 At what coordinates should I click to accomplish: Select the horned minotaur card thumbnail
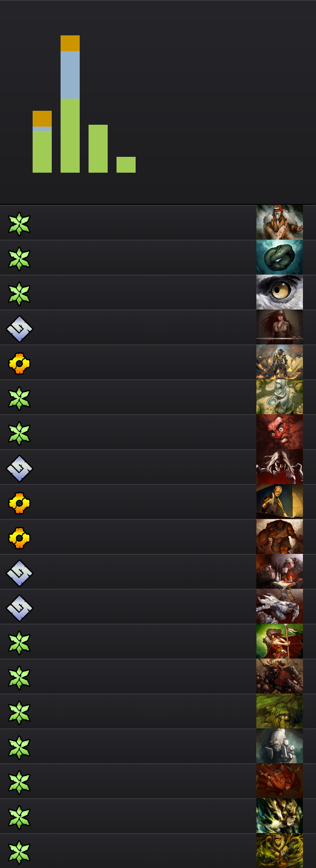280,676
